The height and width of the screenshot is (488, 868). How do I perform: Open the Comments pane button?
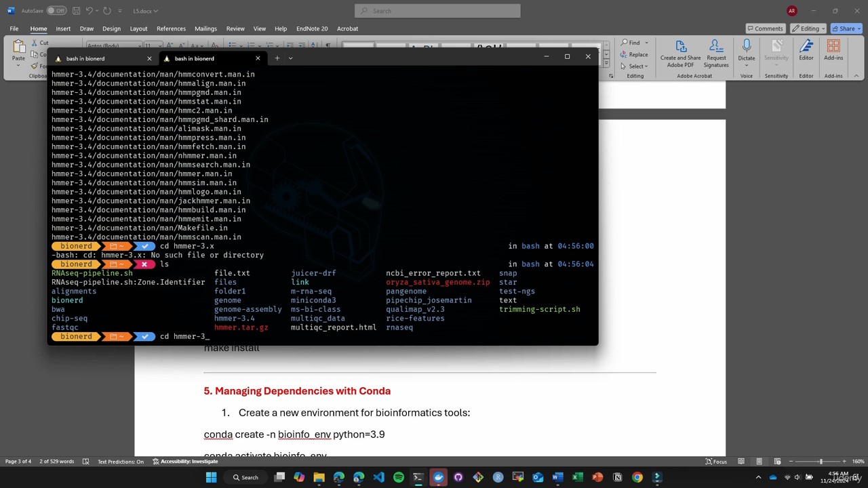pyautogui.click(x=764, y=28)
